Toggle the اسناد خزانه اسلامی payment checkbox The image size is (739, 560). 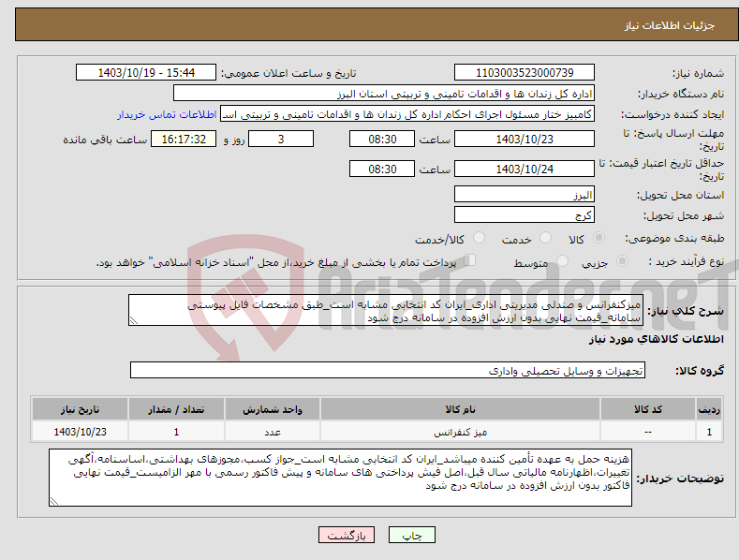click(470, 259)
